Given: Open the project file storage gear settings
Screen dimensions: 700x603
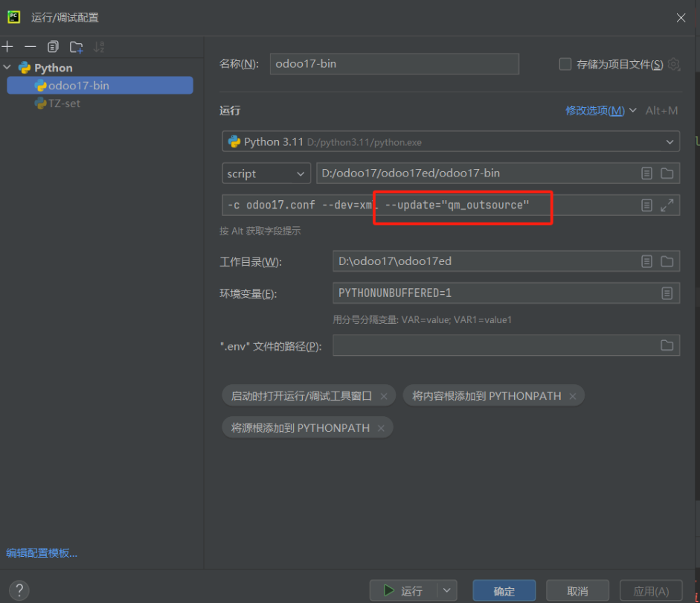Looking at the screenshot, I should pyautogui.click(x=674, y=64).
